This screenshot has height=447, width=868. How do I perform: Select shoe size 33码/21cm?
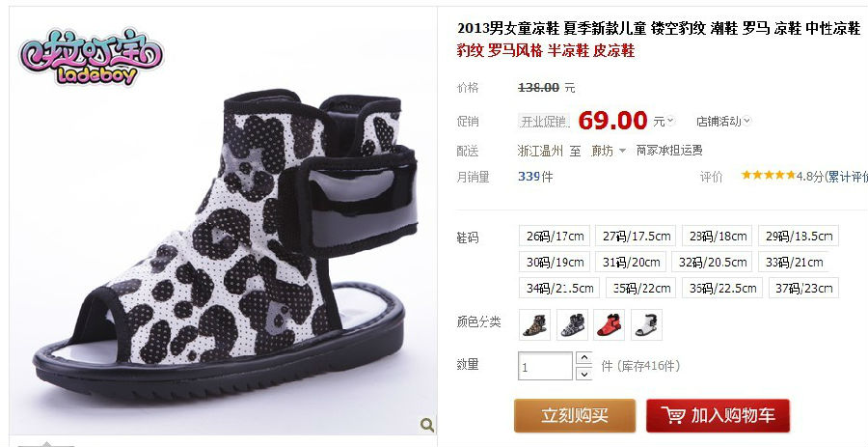pyautogui.click(x=794, y=262)
